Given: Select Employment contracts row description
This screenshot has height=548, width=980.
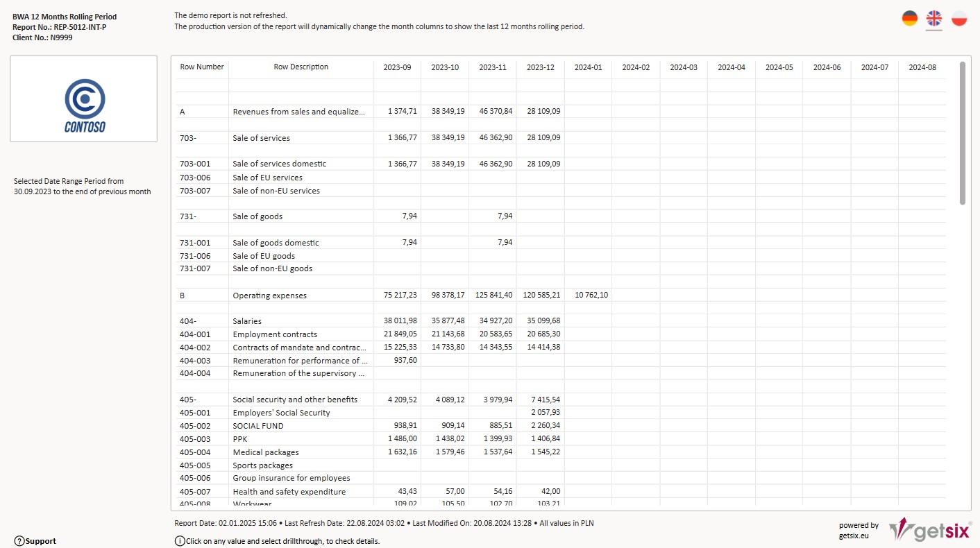Looking at the screenshot, I should pyautogui.click(x=275, y=334).
